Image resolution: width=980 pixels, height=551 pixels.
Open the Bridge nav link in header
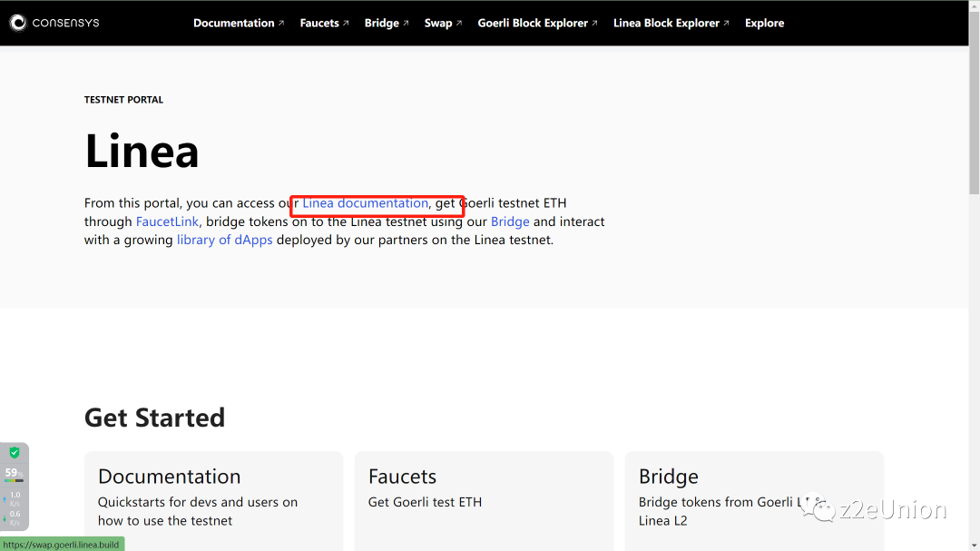coord(381,23)
